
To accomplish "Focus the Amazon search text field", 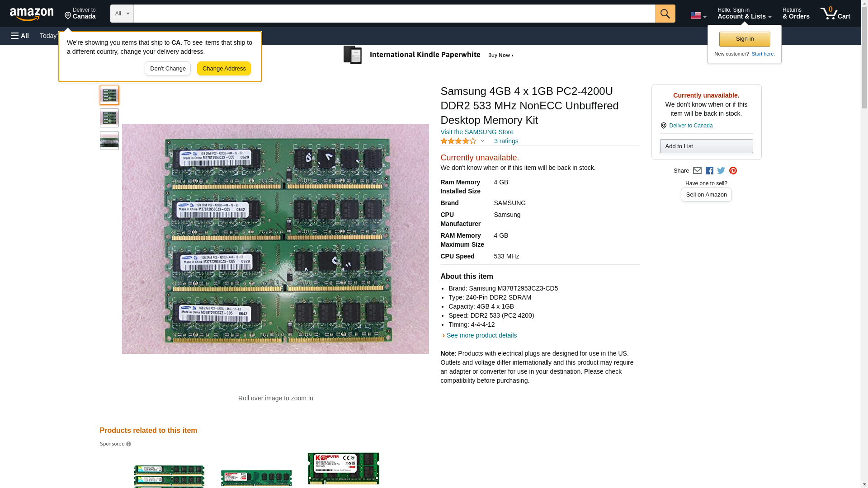I will tap(393, 14).
